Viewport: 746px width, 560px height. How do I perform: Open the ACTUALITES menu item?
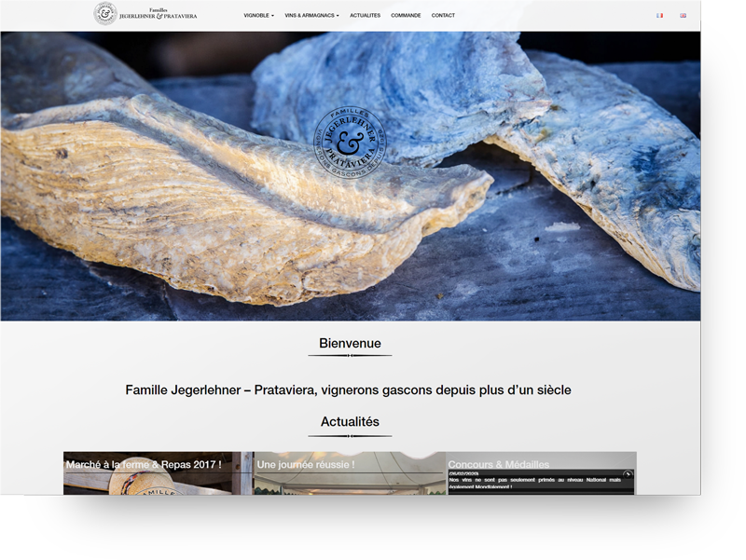(x=364, y=15)
